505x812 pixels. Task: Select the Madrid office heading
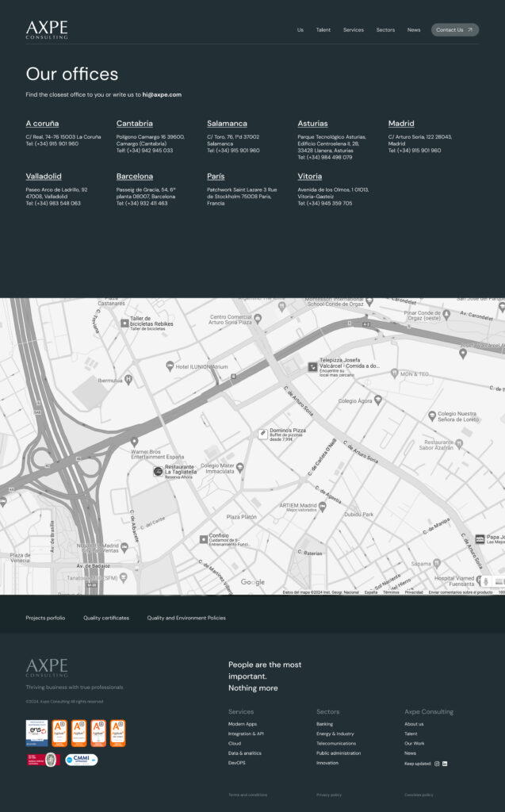(401, 124)
